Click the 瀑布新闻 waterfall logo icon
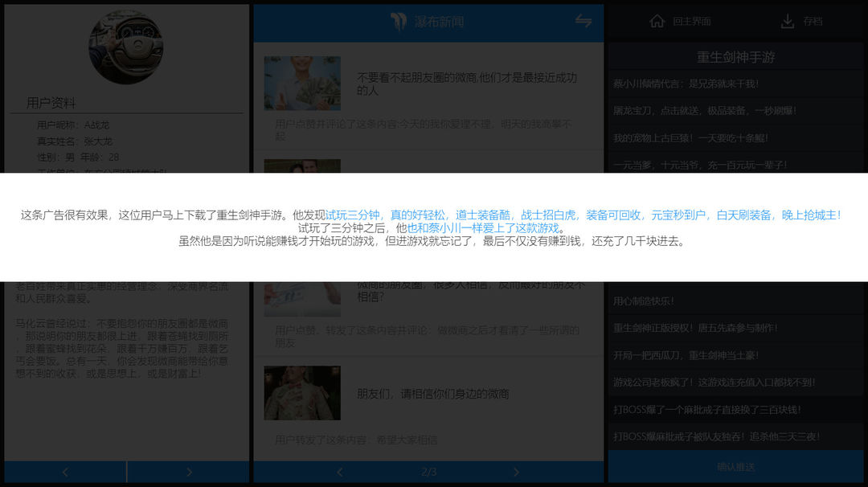Viewport: 868px width, 487px height. click(399, 23)
